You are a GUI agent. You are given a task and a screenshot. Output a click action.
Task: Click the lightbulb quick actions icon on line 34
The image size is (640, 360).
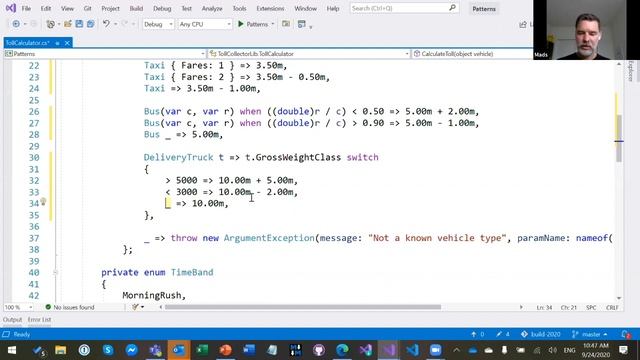click(x=43, y=202)
